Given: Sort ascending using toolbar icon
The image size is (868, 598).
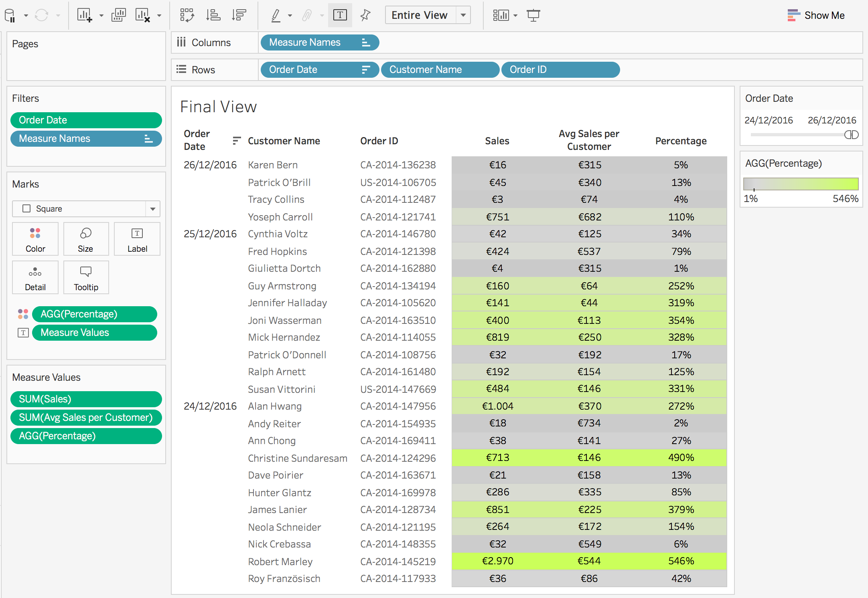Looking at the screenshot, I should (x=213, y=16).
